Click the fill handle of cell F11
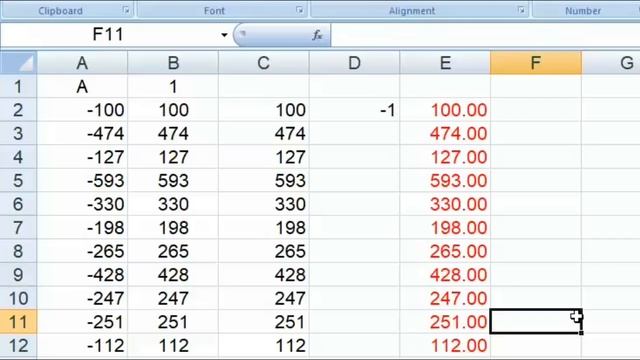This screenshot has height=360, width=640. (x=581, y=333)
